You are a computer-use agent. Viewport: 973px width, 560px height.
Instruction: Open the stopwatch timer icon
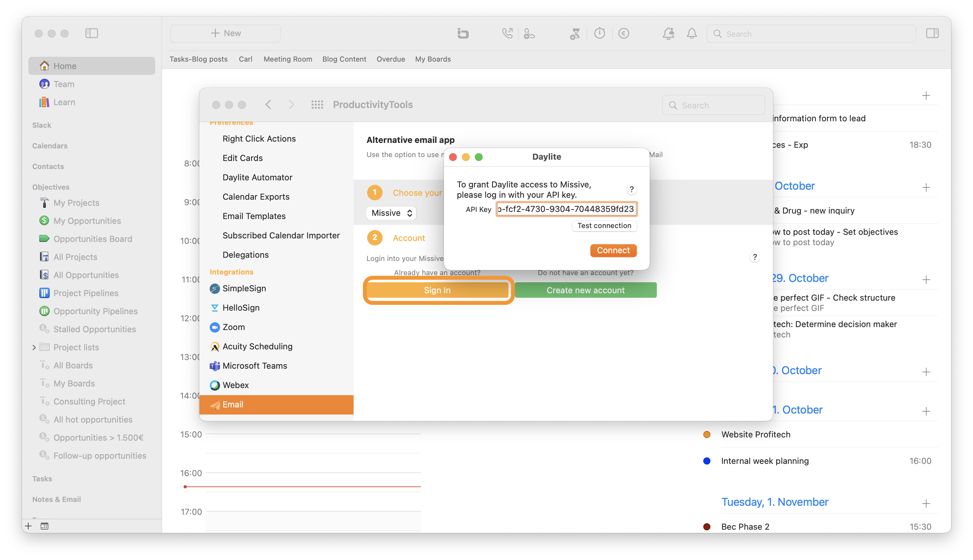pos(599,34)
